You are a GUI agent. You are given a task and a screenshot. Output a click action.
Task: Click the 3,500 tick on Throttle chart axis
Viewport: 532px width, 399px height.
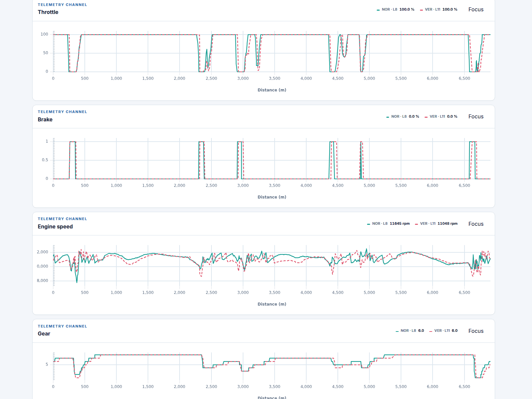click(275, 78)
